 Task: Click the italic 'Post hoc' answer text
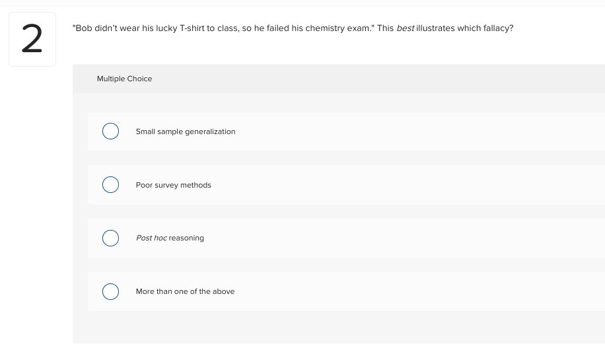point(151,238)
